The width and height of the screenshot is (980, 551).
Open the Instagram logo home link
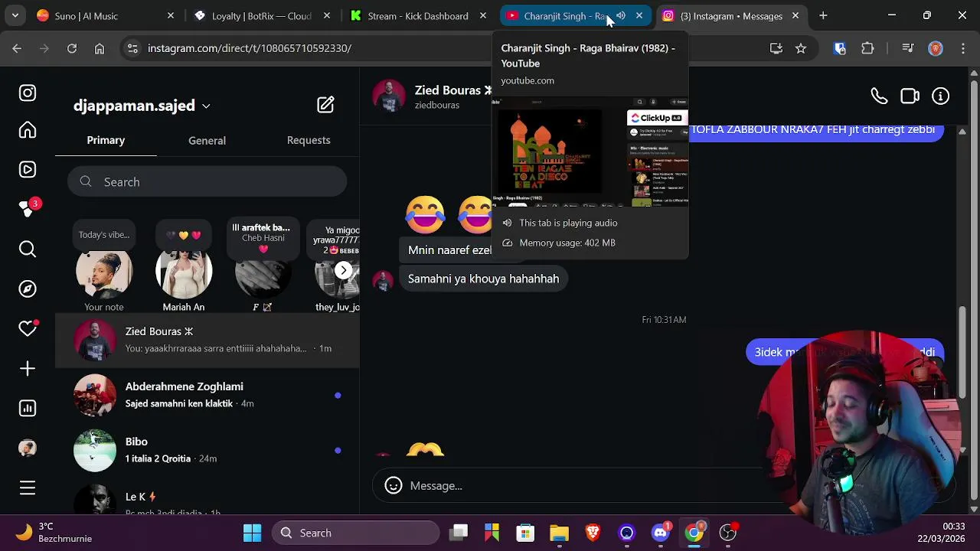pos(28,93)
